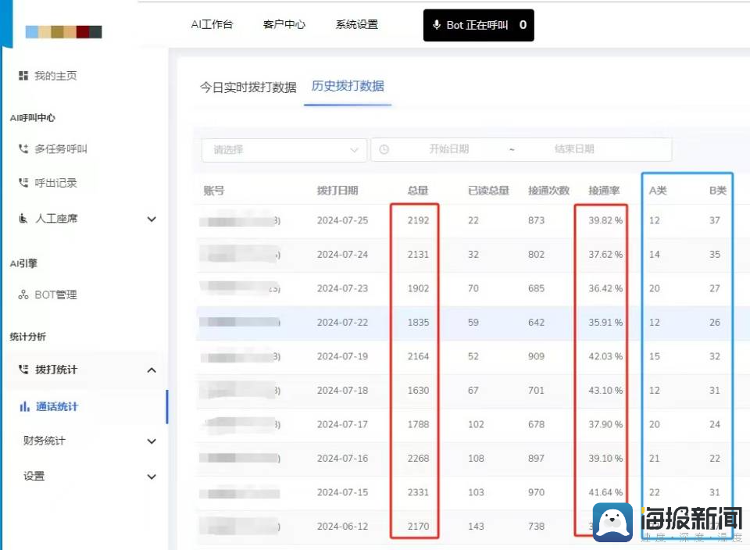Select the date cell 2024-06-12
Viewport: 750px width, 550px height.
click(342, 526)
